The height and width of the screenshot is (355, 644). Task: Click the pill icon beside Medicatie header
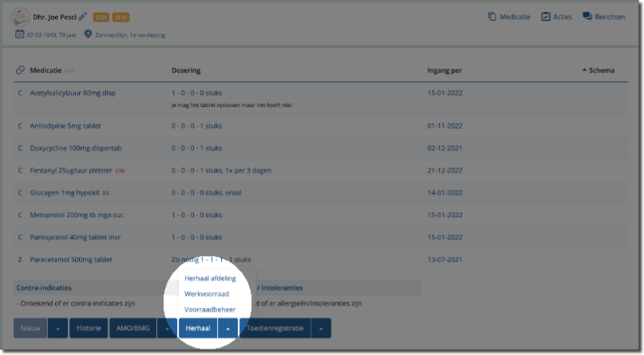(20, 70)
